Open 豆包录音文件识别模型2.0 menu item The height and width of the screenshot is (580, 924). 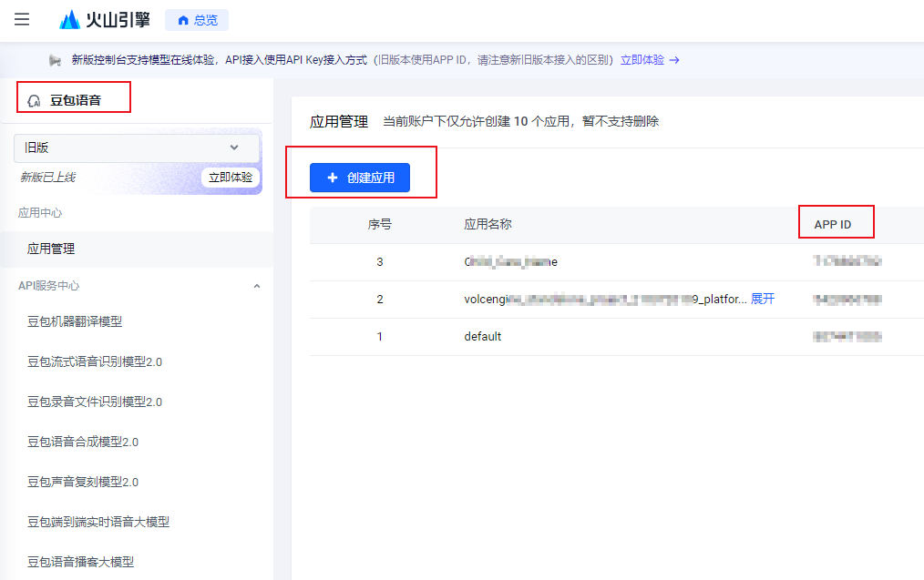[x=95, y=402]
